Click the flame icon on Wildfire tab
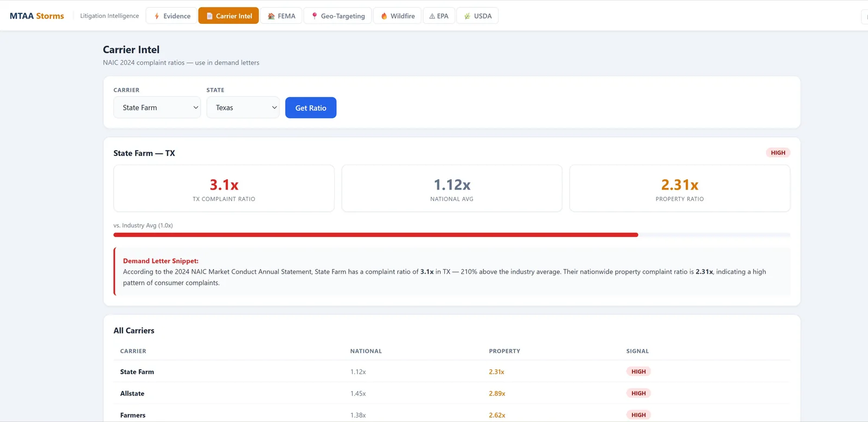 point(384,16)
